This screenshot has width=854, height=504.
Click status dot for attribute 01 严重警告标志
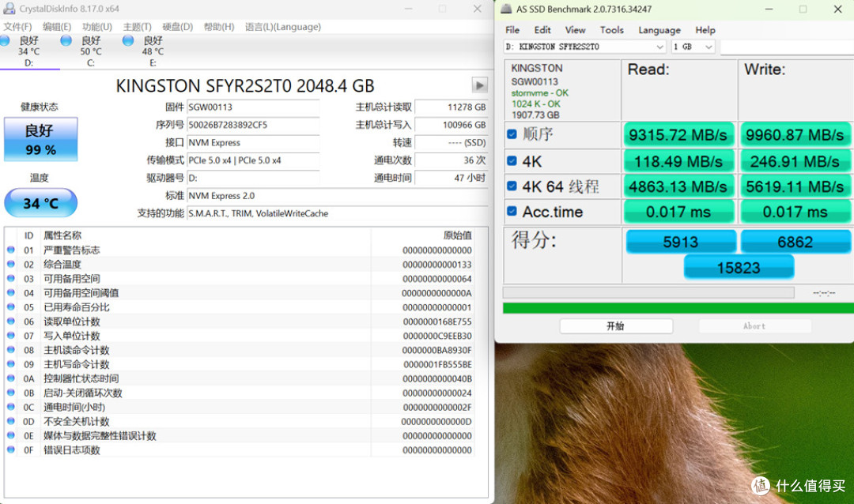tap(11, 250)
